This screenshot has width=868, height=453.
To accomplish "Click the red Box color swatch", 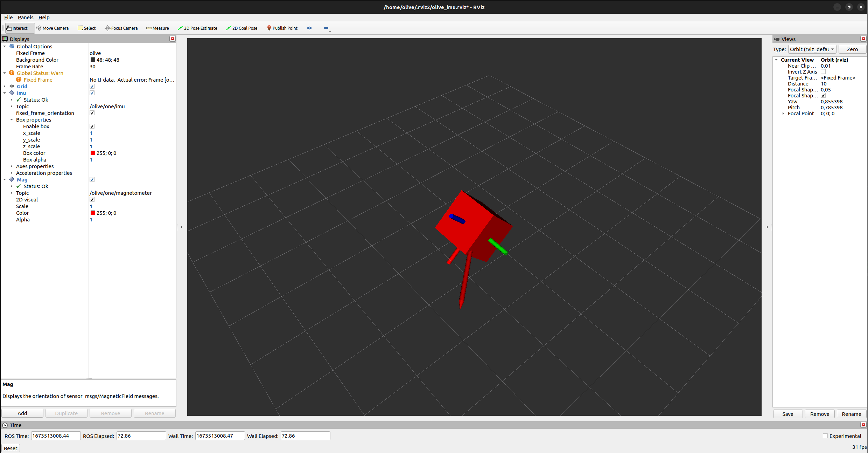I will [x=93, y=153].
